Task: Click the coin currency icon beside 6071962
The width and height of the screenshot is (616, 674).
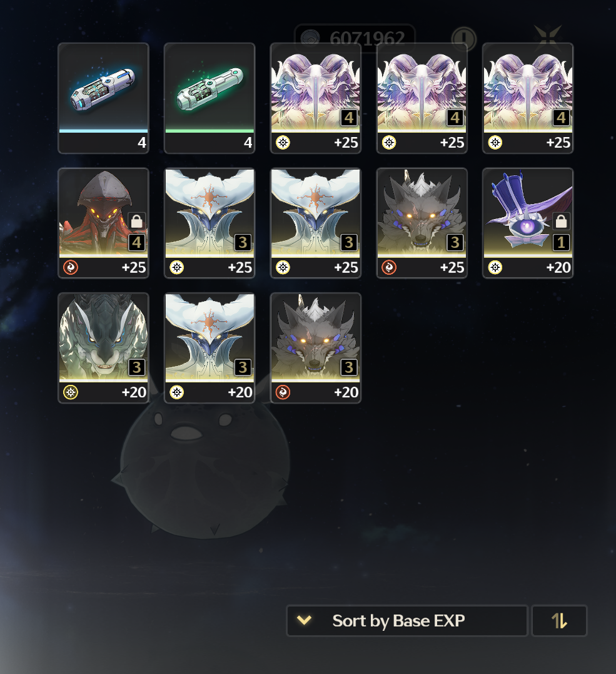Action: (x=310, y=38)
